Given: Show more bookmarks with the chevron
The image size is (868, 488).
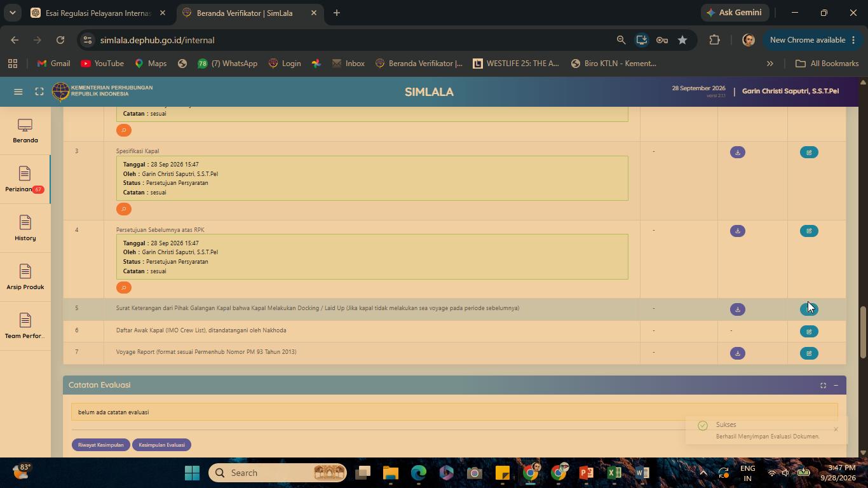Looking at the screenshot, I should 770,64.
